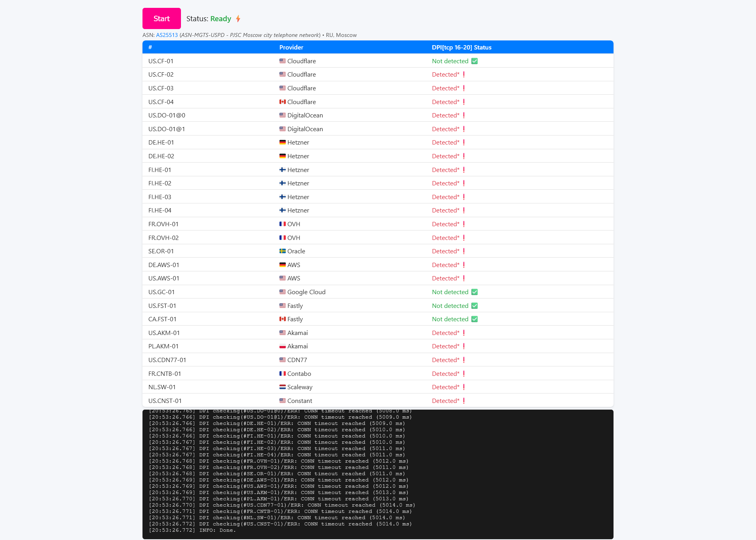Viewport: 756px width, 540px height.
Task: Click the Polish flag in PL.AKM-01 row
Action: [282, 346]
